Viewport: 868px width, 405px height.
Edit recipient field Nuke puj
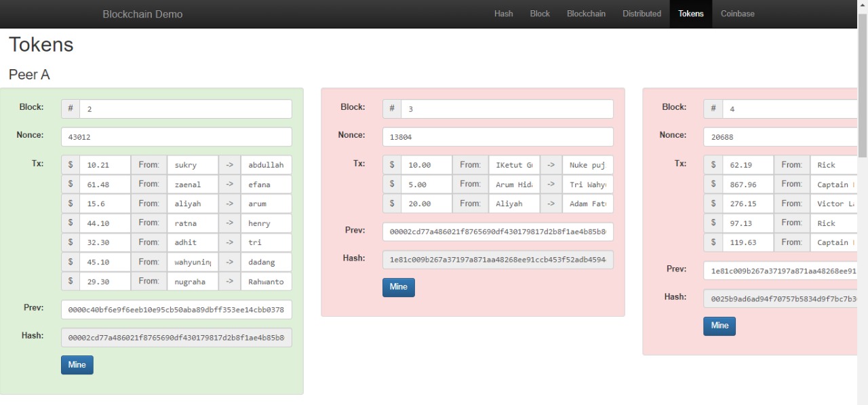tap(588, 165)
